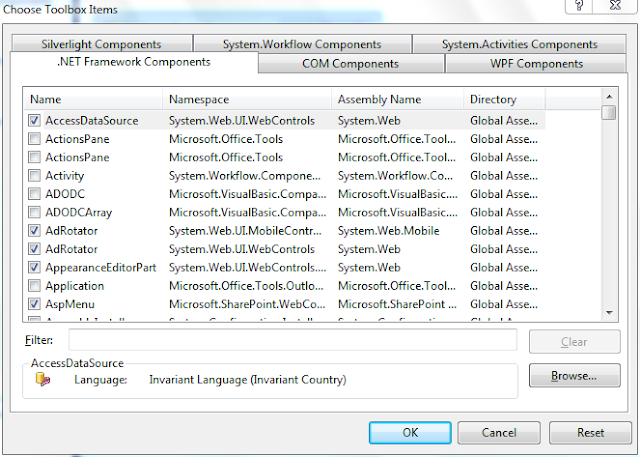This screenshot has height=457, width=640.
Task: Select the ADODC row name
Action: [65, 194]
